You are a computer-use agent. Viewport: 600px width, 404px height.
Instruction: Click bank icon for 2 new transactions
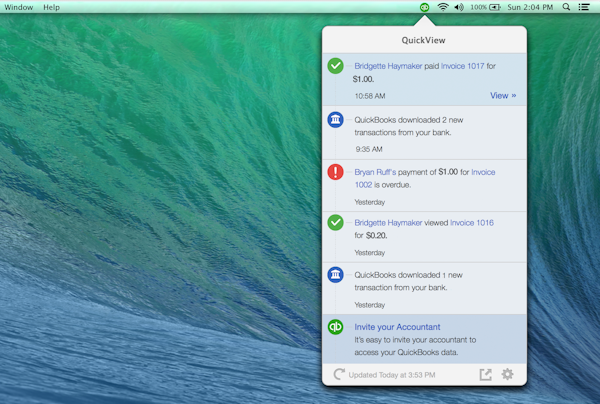coord(335,120)
